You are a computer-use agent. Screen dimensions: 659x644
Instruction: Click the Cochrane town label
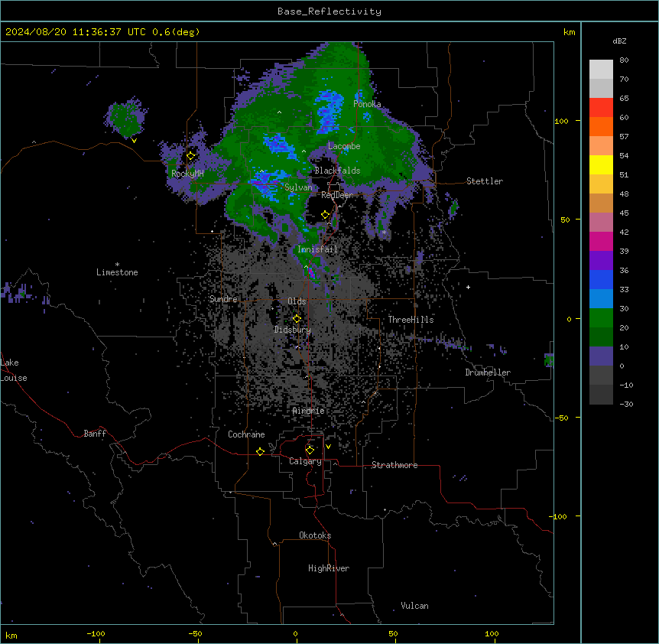coord(246,434)
